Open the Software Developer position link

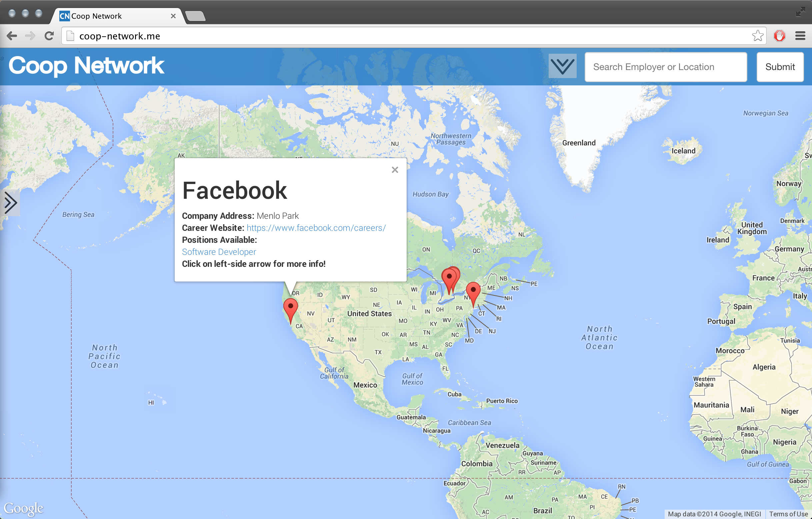point(219,252)
